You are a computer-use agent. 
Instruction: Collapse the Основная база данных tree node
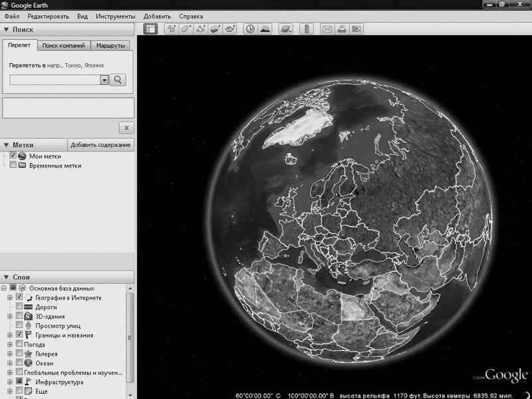tap(4, 289)
